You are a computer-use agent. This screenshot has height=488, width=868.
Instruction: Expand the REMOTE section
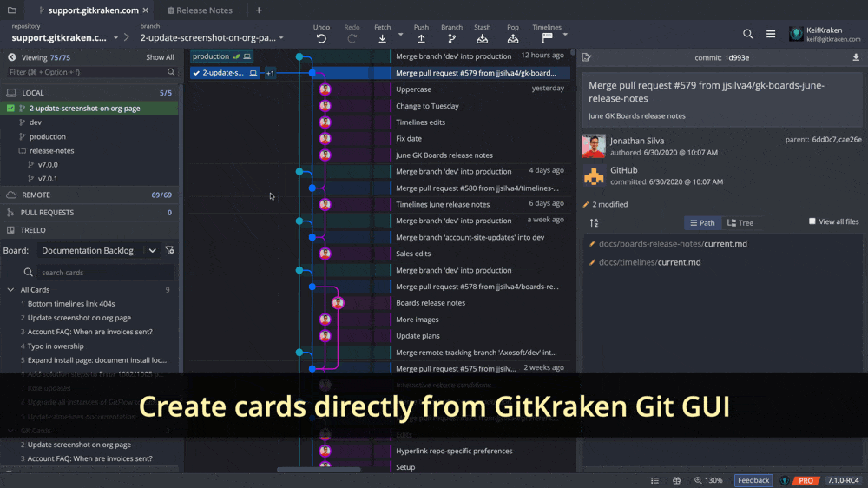pos(89,195)
